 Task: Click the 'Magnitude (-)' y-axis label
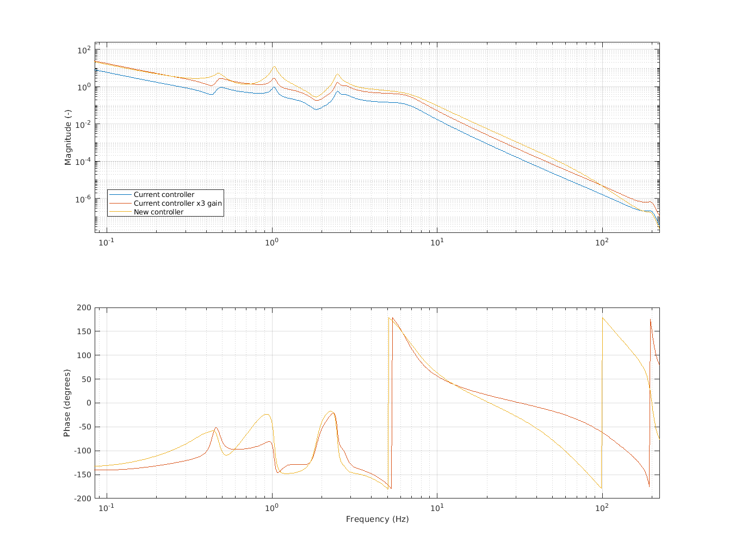coord(68,137)
